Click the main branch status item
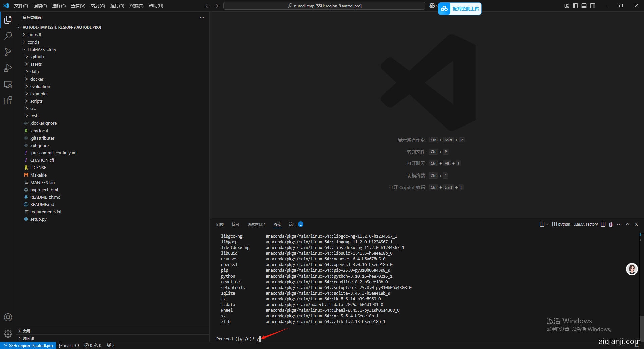This screenshot has height=349, width=644. (66, 345)
